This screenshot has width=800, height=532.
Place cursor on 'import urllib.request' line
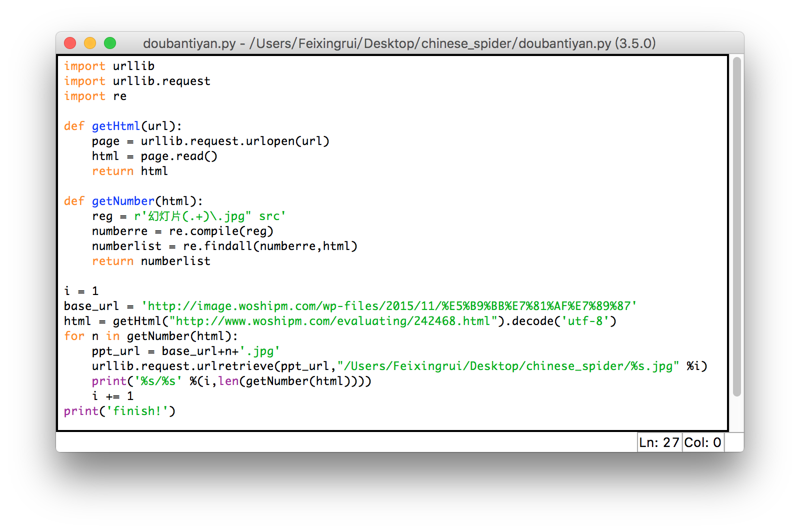pyautogui.click(x=137, y=81)
